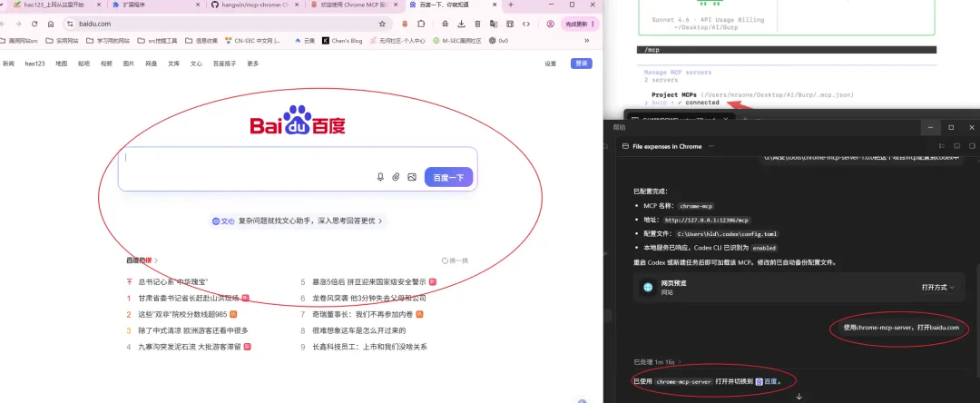
Task: Click the trash can extension icon
Action: pos(477,24)
